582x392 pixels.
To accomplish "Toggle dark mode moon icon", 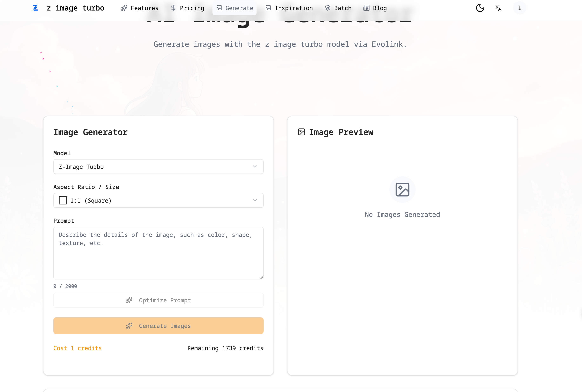I will 480,8.
